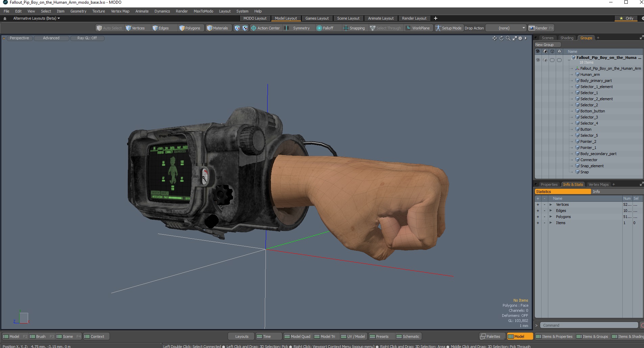The width and height of the screenshot is (644, 348).
Task: Open the Action Center menu
Action: coord(266,28)
